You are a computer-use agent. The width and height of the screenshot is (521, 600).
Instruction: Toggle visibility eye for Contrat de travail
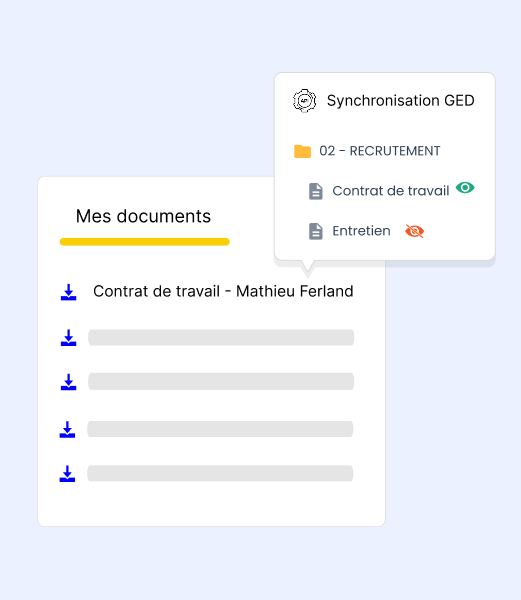click(465, 188)
